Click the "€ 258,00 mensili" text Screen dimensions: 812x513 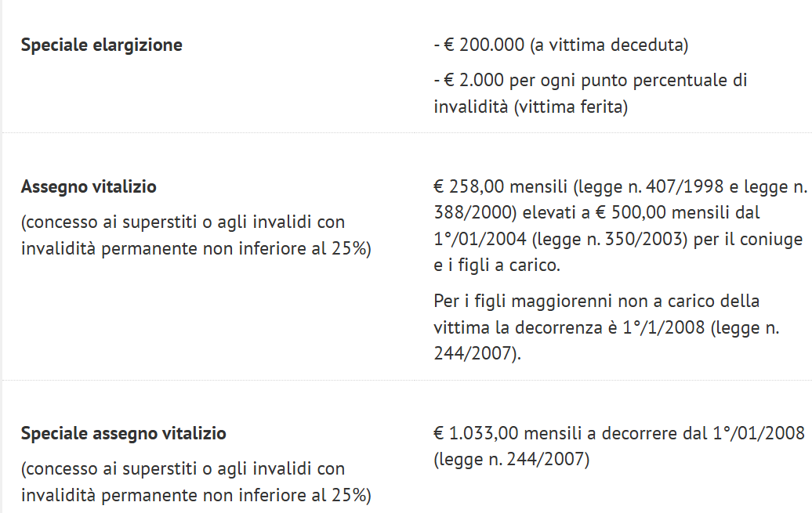coord(500,187)
